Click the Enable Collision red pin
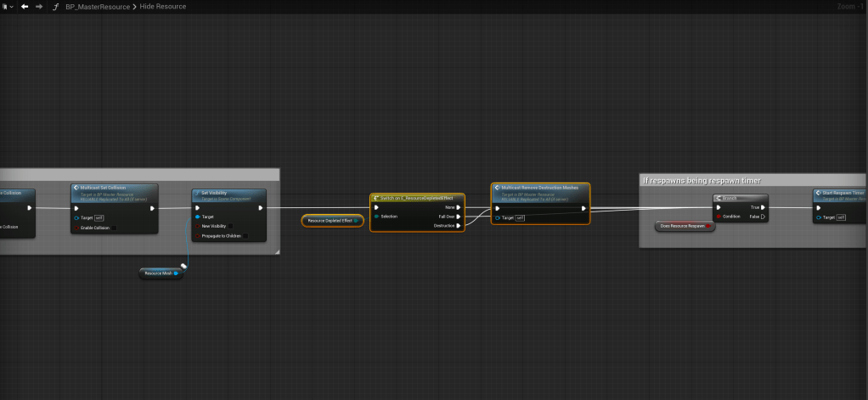Viewport: 868px width, 400px height. (x=76, y=228)
